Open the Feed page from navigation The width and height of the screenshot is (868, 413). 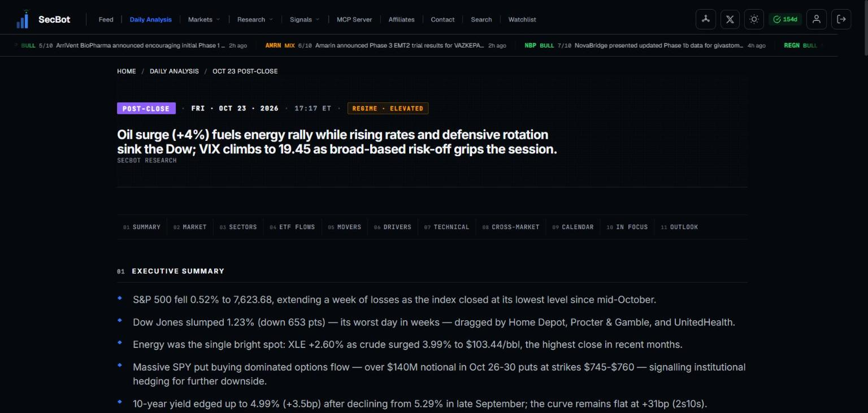(x=106, y=19)
